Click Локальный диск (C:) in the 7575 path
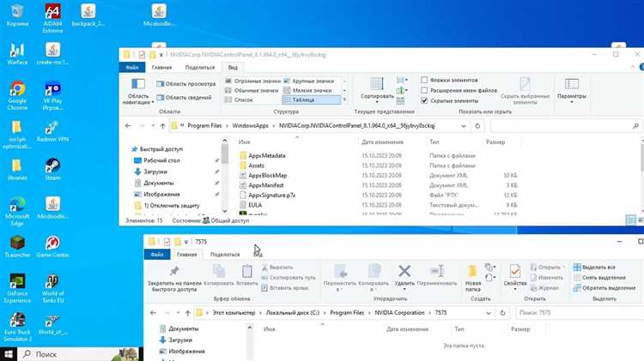 coord(293,313)
